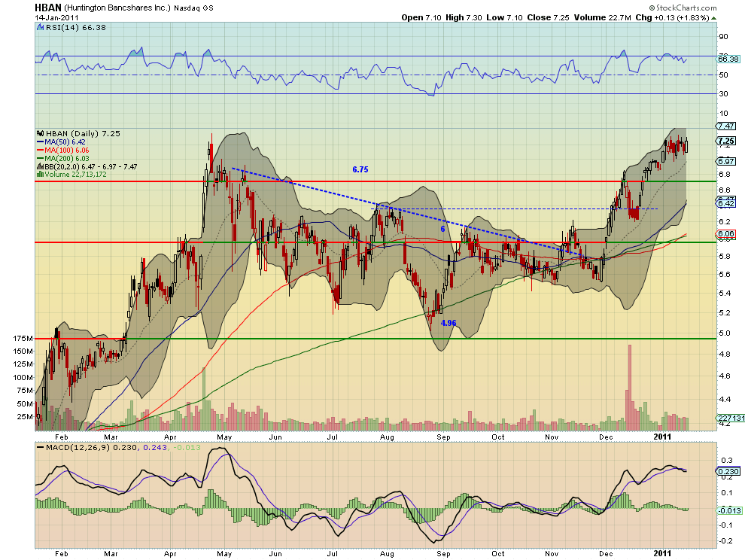Screen dimensions: 745x560
Task: Click the Volume 22.7M header value
Action: tap(602, 17)
